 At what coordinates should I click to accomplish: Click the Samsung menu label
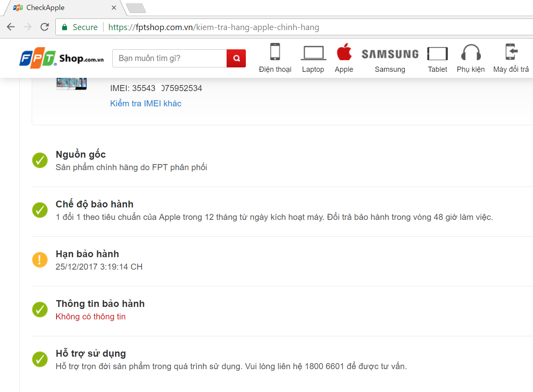[390, 69]
